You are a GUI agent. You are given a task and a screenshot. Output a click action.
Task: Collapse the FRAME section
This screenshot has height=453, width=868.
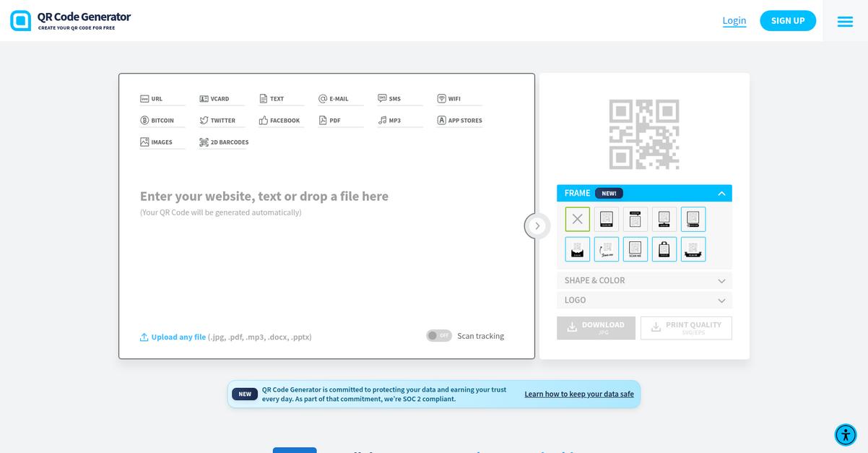[x=644, y=193]
